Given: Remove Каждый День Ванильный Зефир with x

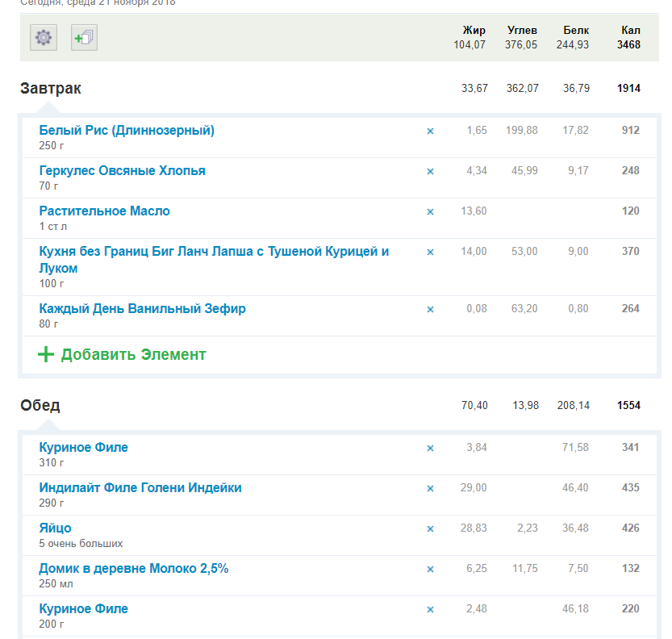Looking at the screenshot, I should coord(430,309).
